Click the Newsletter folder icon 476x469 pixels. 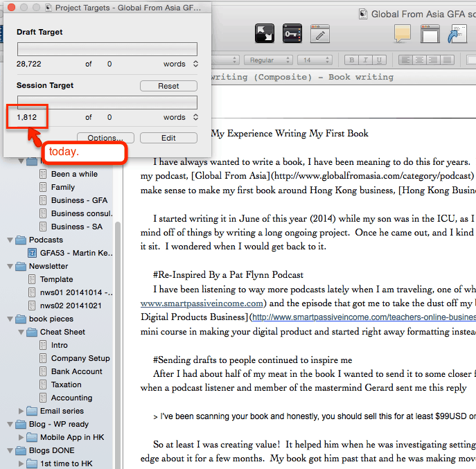tap(21, 266)
